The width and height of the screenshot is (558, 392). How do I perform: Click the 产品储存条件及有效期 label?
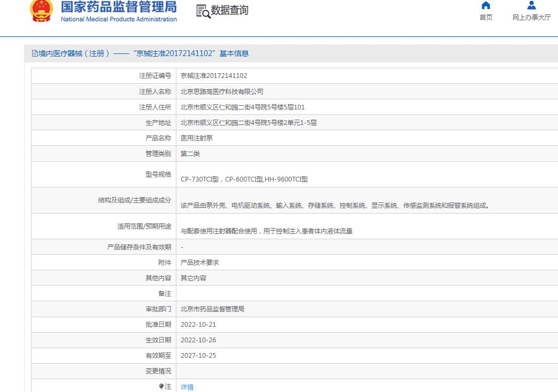pos(139,247)
